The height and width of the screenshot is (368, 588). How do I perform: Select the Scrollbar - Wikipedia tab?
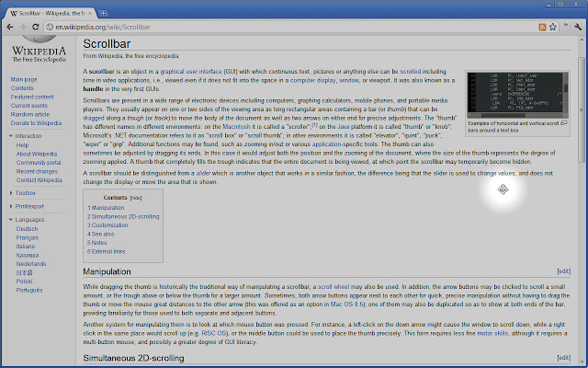(x=50, y=13)
